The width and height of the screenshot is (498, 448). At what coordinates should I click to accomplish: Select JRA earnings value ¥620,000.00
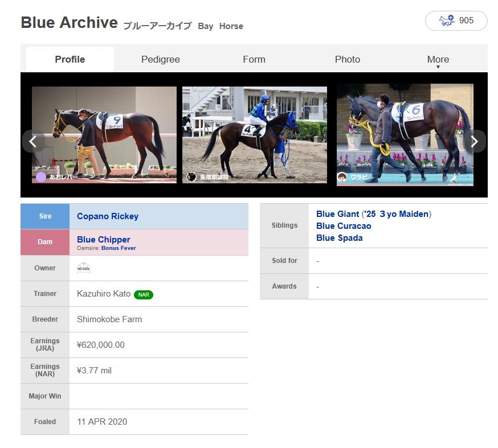point(101,345)
